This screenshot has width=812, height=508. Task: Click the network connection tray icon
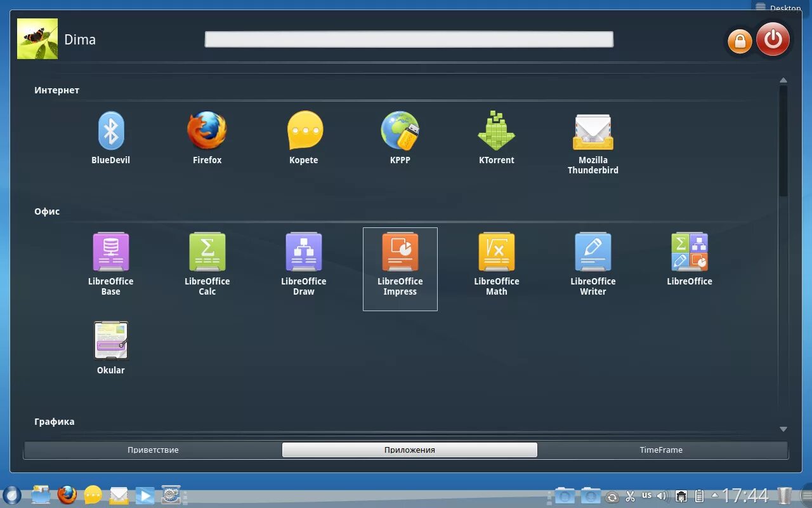click(681, 496)
